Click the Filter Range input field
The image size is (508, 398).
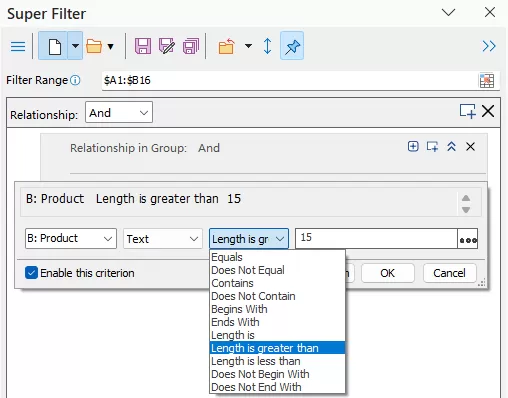coord(289,80)
